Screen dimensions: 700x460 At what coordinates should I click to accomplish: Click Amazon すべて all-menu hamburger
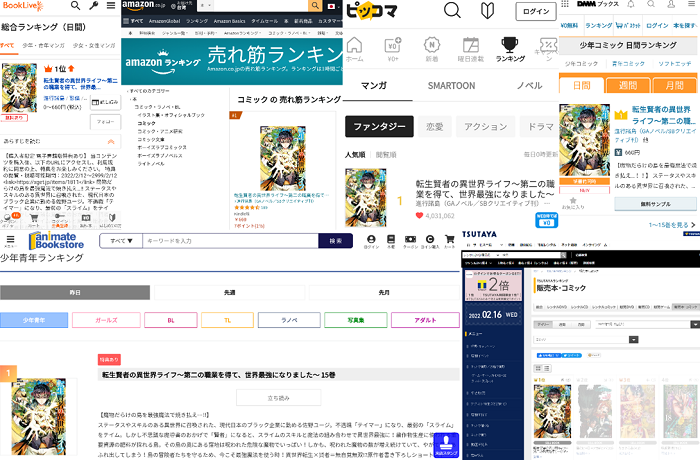(x=133, y=21)
